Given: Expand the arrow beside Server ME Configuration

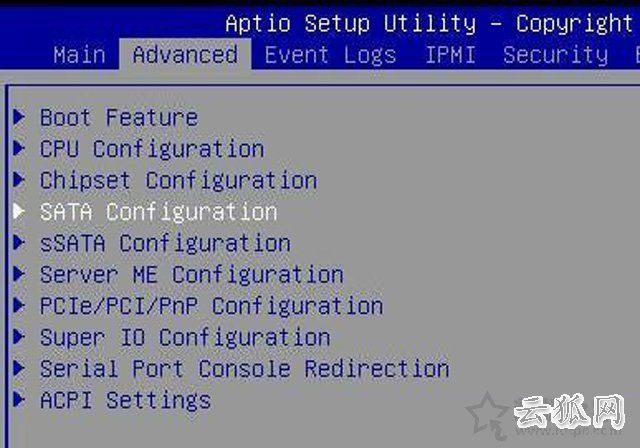Looking at the screenshot, I should pyautogui.click(x=19, y=274).
